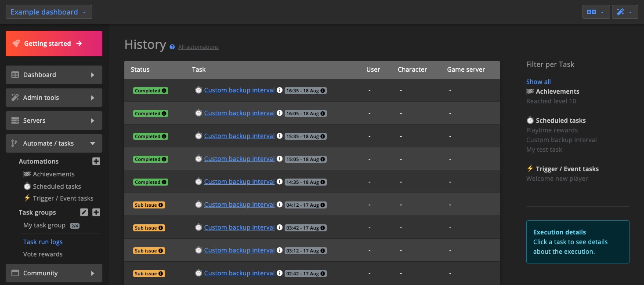Open the Dashboard menu item
The image size is (644, 285).
click(x=54, y=75)
